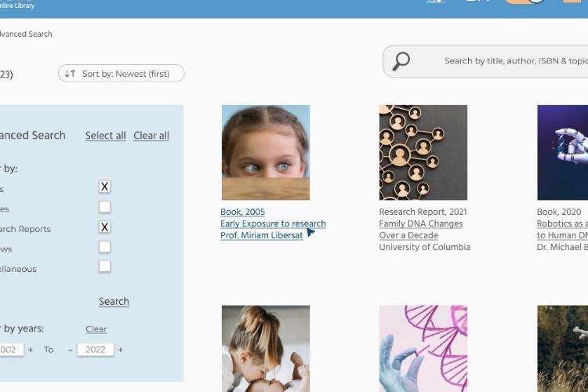The height and width of the screenshot is (392, 588).
Task: Uncheck the first checked filter box
Action: click(104, 187)
